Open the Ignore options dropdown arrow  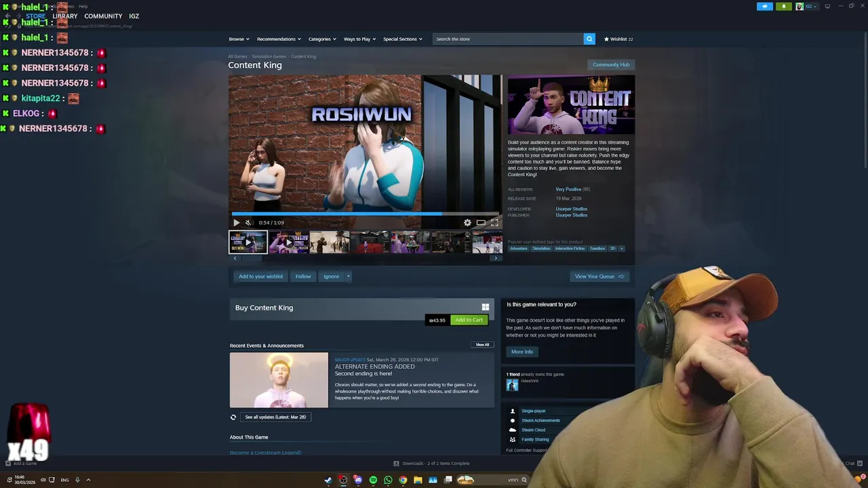coord(348,277)
